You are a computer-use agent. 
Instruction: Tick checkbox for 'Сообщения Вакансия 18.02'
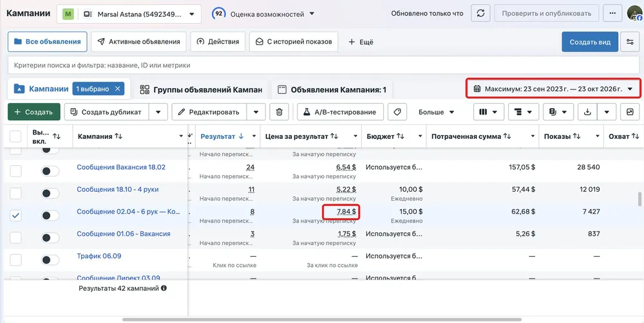(x=15, y=171)
